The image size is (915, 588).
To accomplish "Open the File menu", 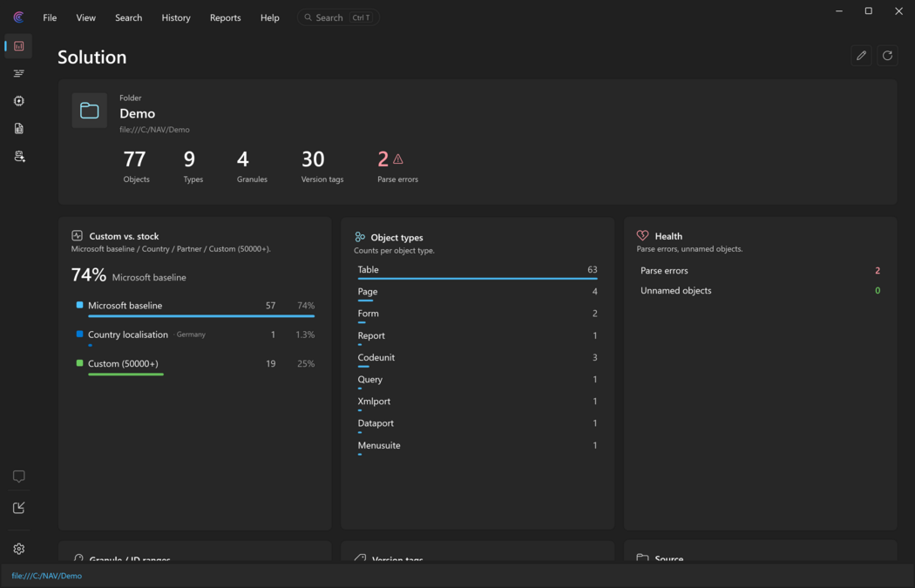I will (x=50, y=17).
